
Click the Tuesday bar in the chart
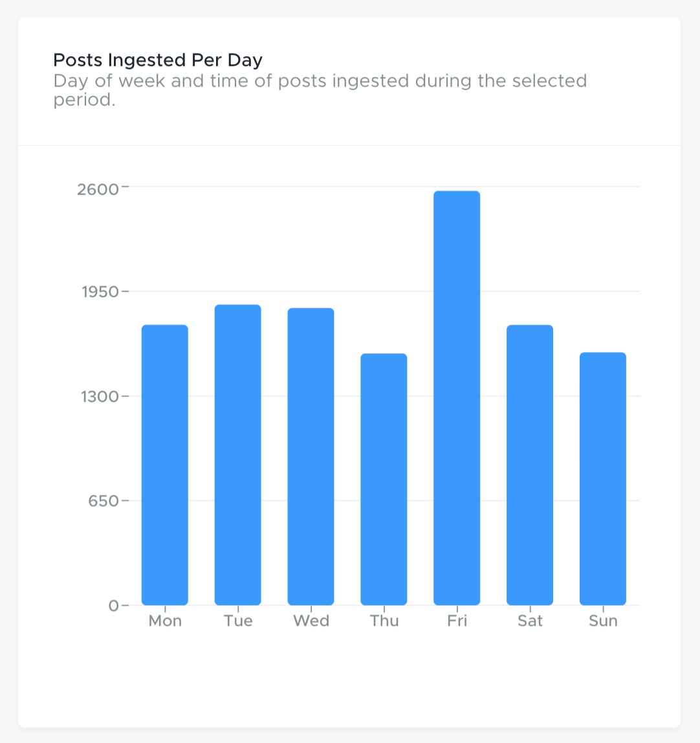pos(237,455)
